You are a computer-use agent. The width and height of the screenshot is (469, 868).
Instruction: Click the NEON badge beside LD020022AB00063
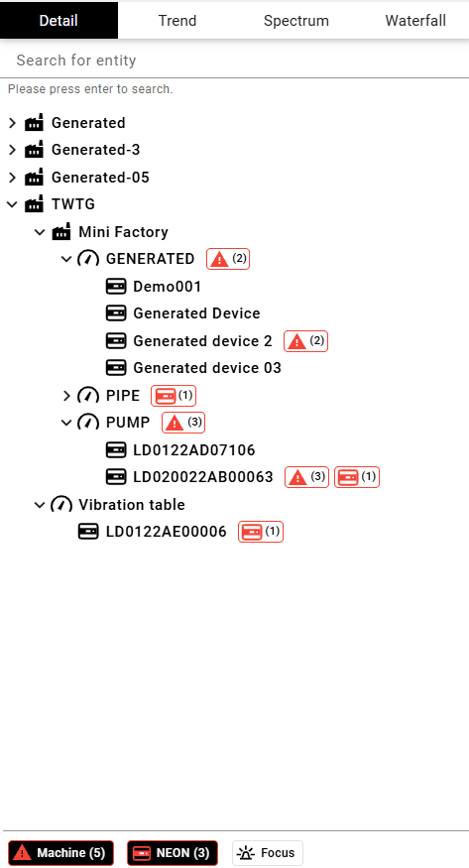[357, 477]
